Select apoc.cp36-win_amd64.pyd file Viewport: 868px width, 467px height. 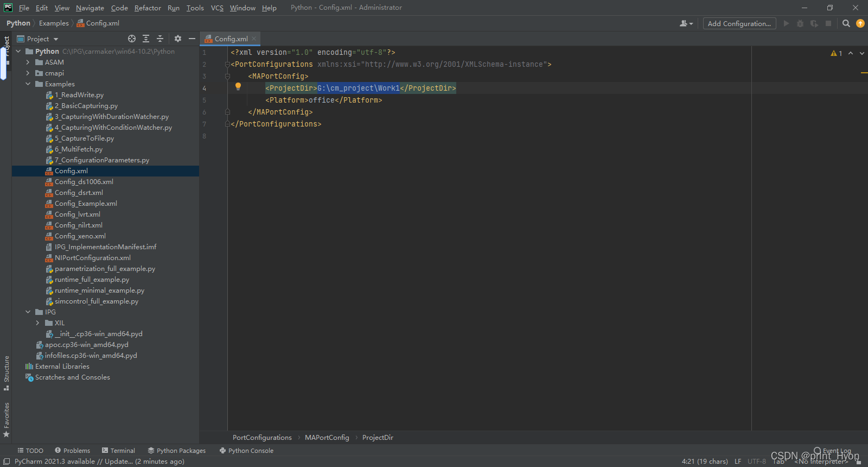pos(87,344)
